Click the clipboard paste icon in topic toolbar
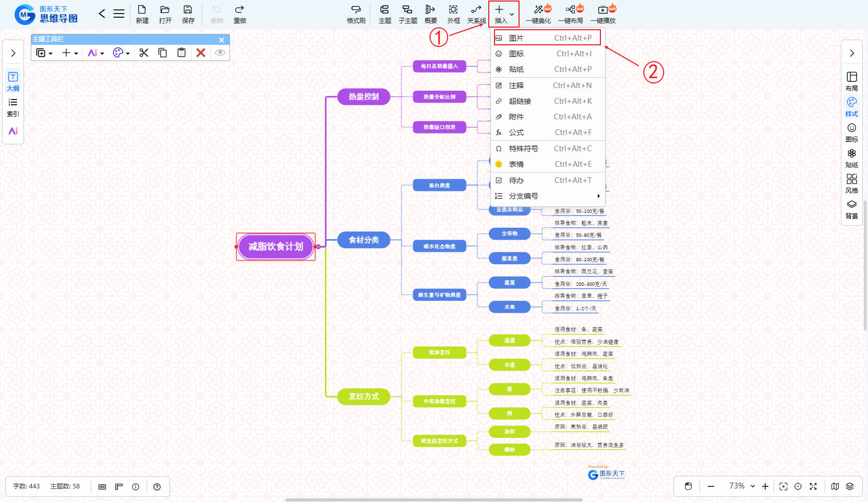 click(182, 53)
